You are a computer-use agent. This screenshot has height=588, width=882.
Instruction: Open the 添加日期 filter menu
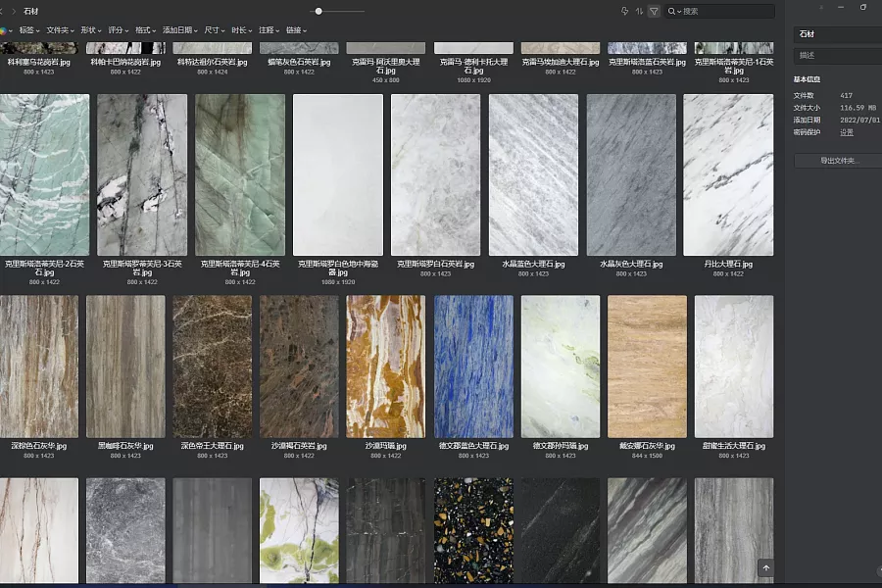coord(180,30)
